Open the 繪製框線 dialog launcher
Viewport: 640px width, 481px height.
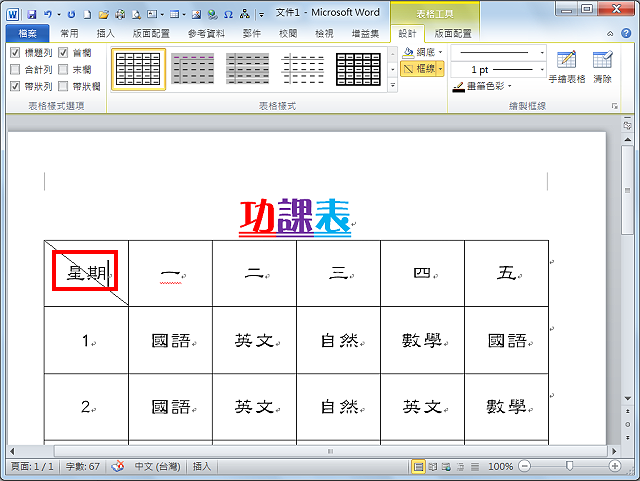[614, 106]
